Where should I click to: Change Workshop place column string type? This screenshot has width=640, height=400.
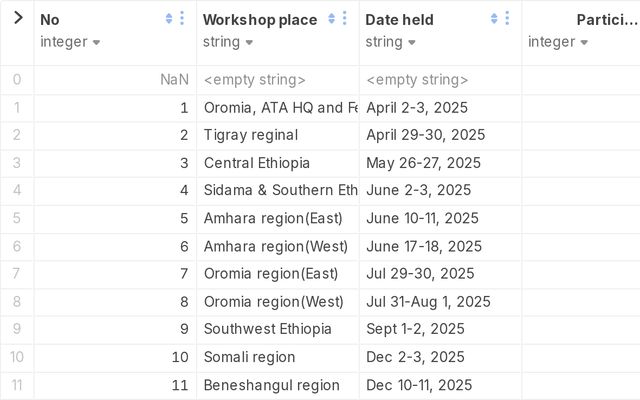[228, 42]
